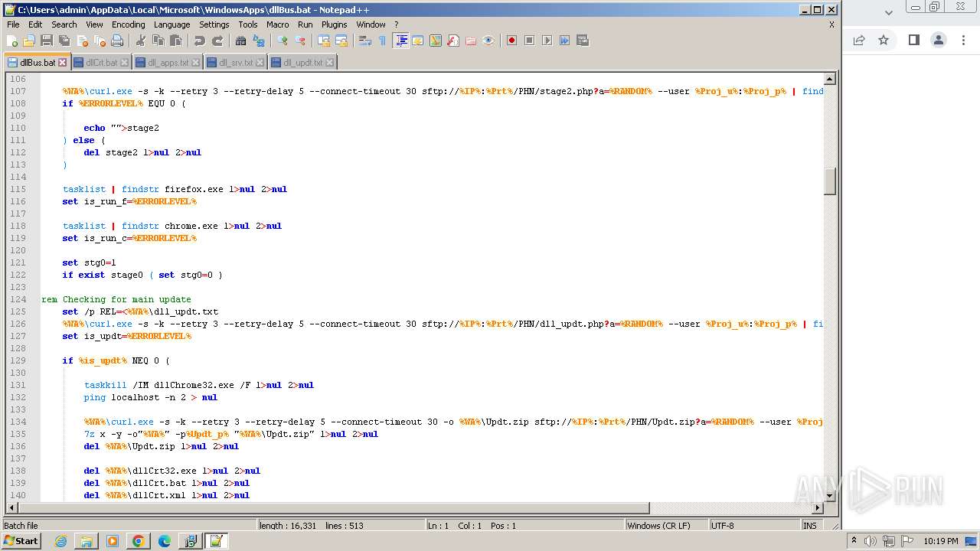
Task: Save the current file
Action: coord(47,41)
